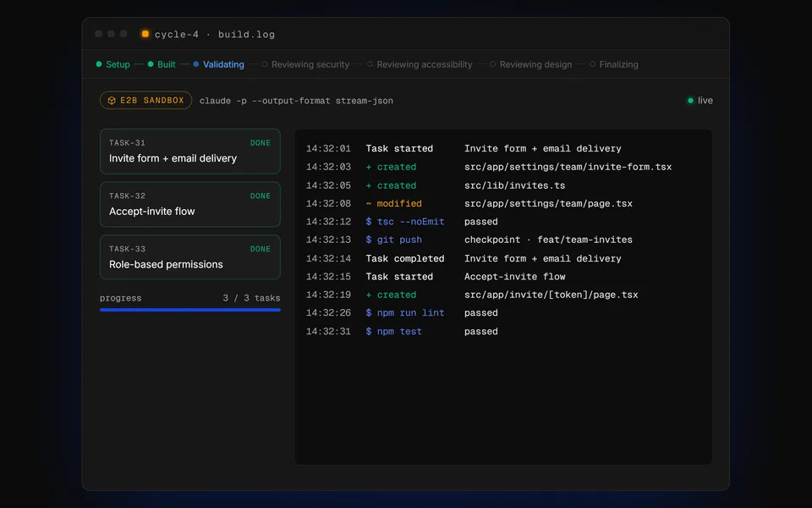Screen dimensions: 812x508
Task: Click the $ npm run lint command
Action: pyautogui.click(x=405, y=313)
